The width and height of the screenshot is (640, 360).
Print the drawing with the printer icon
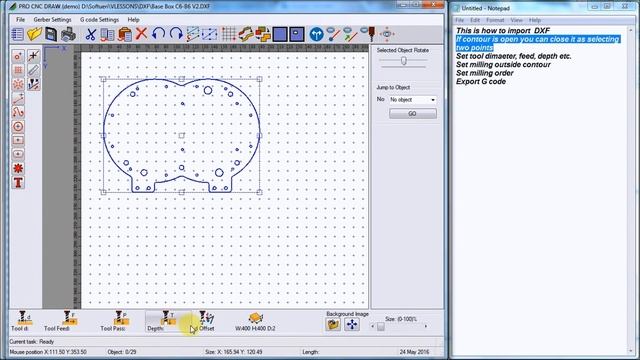coord(68,34)
